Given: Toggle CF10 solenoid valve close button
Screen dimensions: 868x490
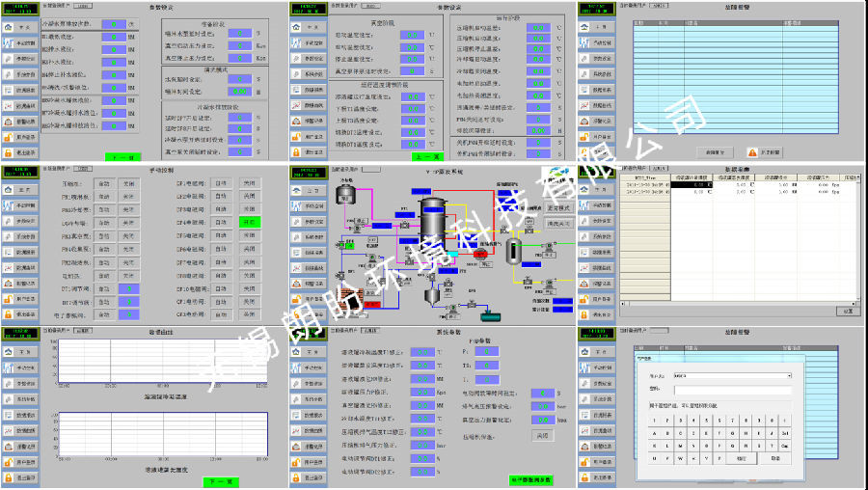Looking at the screenshot, I should click(x=249, y=288).
